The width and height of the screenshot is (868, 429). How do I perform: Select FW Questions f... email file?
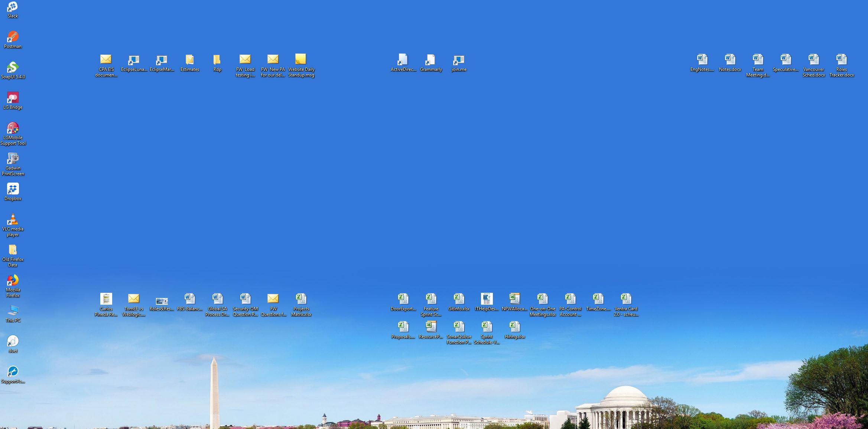point(273,305)
